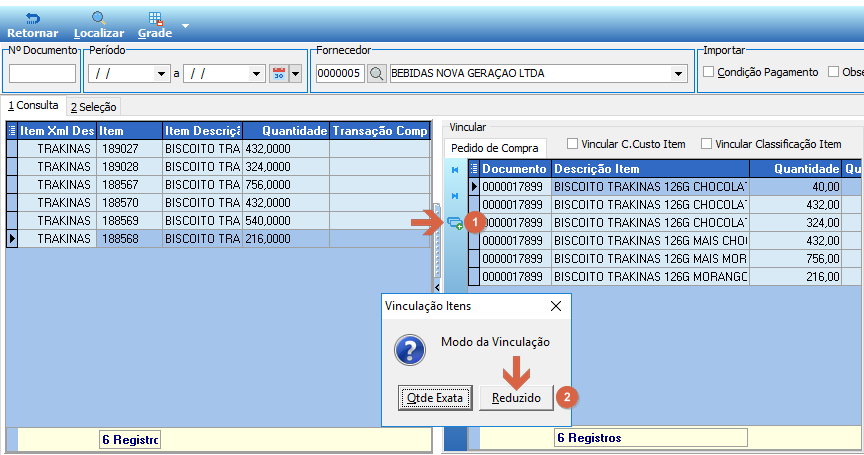The width and height of the screenshot is (864, 455).
Task: Sort by the Item Xml Des column header
Action: [57, 131]
